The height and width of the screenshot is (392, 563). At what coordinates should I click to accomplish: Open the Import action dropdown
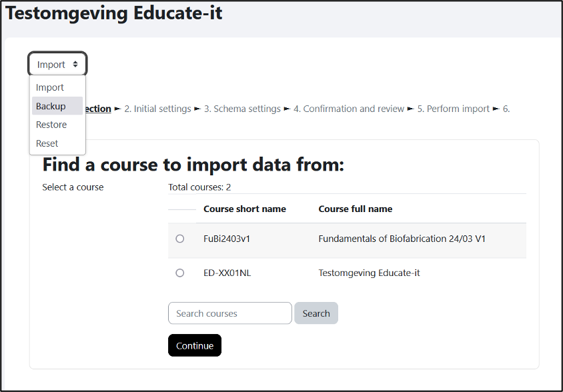[57, 64]
